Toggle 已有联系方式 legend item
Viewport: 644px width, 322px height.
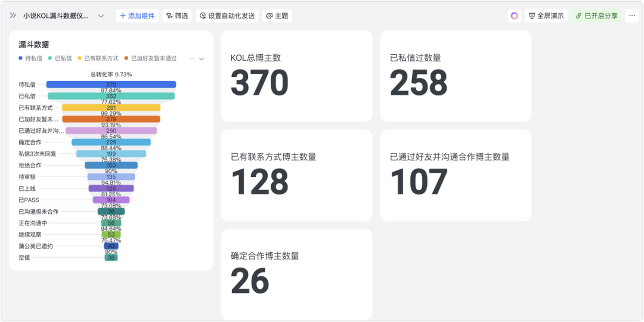coord(98,58)
